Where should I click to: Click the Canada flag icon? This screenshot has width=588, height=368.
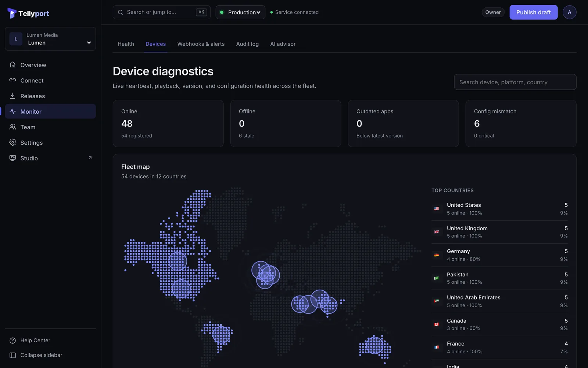[x=437, y=324]
